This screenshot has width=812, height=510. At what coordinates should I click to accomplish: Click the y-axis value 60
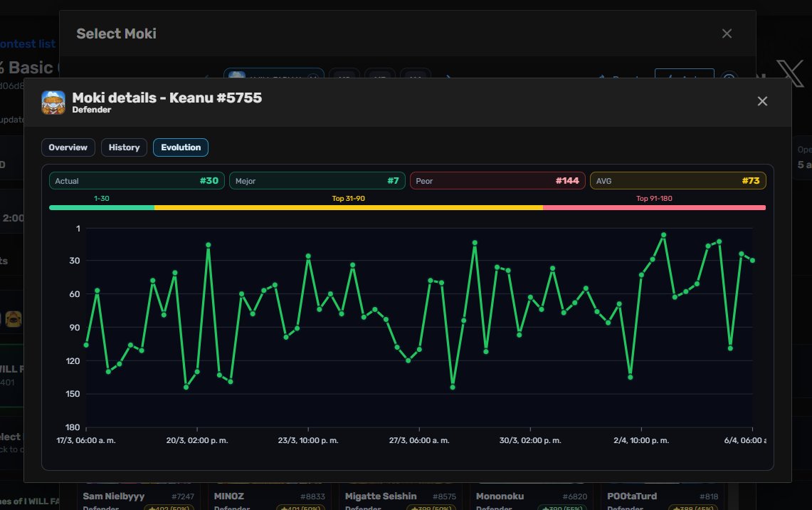click(x=75, y=294)
